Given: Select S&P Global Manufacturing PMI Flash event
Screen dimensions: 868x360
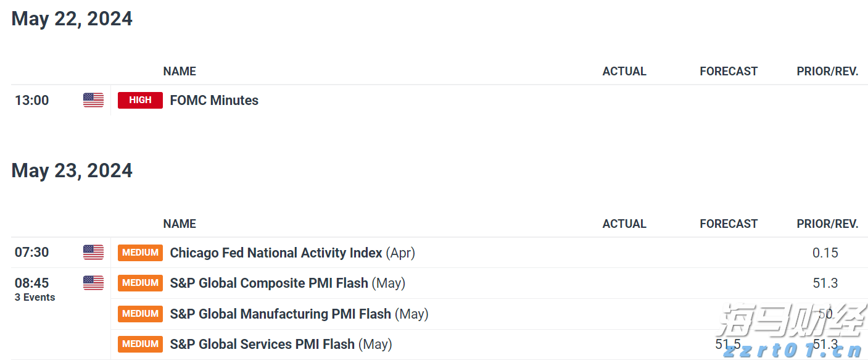Looking at the screenshot, I should (280, 314).
